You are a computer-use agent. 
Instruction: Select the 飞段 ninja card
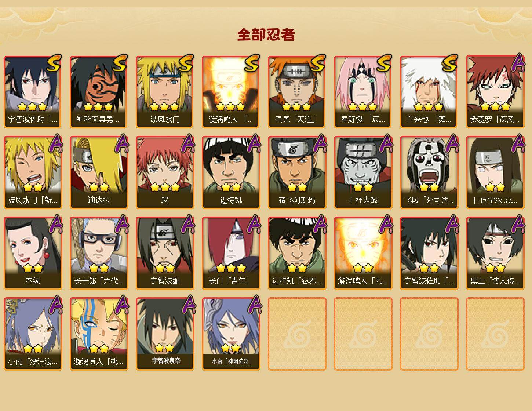point(429,172)
